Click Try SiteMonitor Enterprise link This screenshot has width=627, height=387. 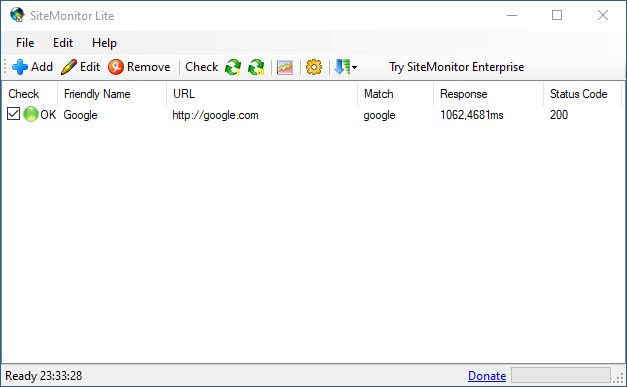pyautogui.click(x=457, y=67)
